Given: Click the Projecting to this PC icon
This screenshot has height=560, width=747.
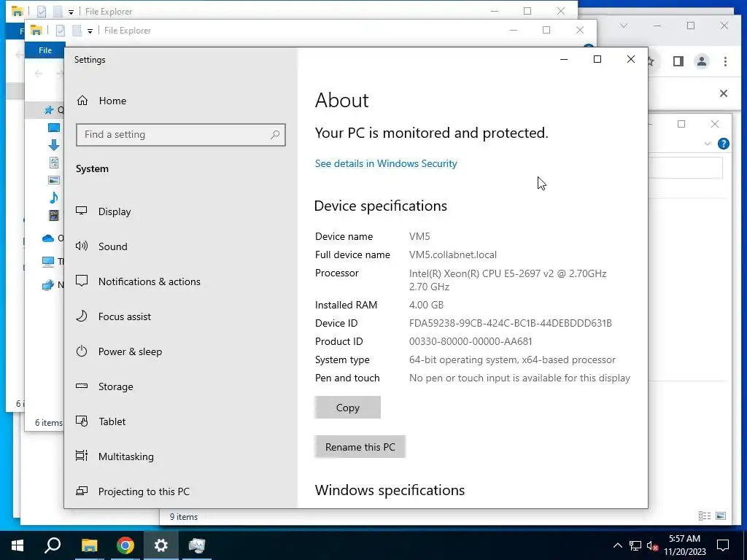Looking at the screenshot, I should pos(82,491).
